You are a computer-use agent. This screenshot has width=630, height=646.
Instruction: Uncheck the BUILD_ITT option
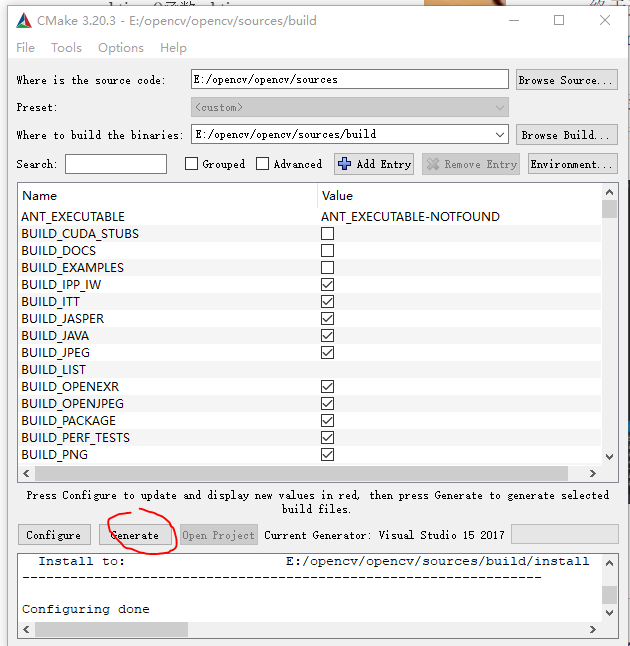[x=328, y=302]
